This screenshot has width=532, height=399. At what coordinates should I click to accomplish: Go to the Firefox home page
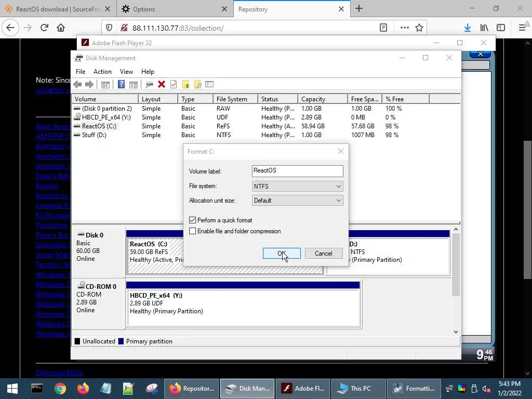click(61, 28)
